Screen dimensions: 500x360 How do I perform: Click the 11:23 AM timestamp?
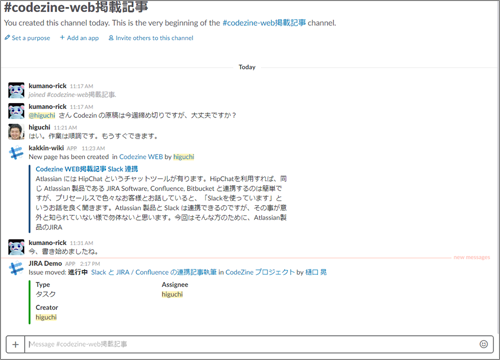(93, 148)
